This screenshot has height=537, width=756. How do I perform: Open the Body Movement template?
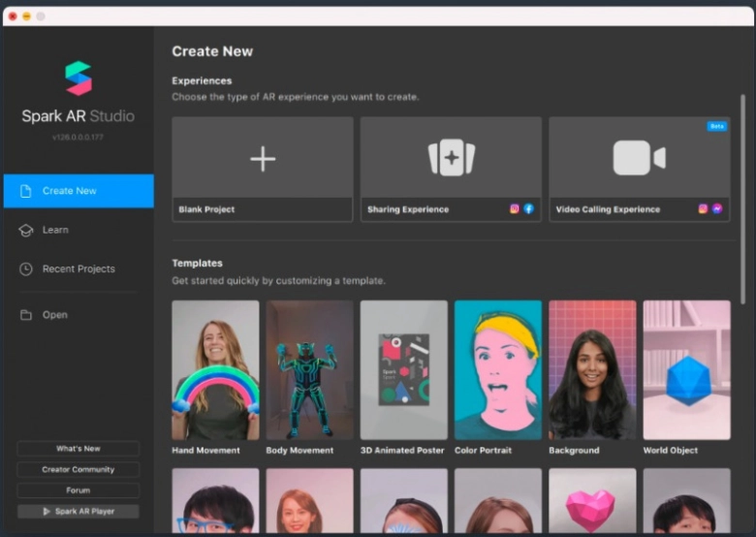(309, 370)
